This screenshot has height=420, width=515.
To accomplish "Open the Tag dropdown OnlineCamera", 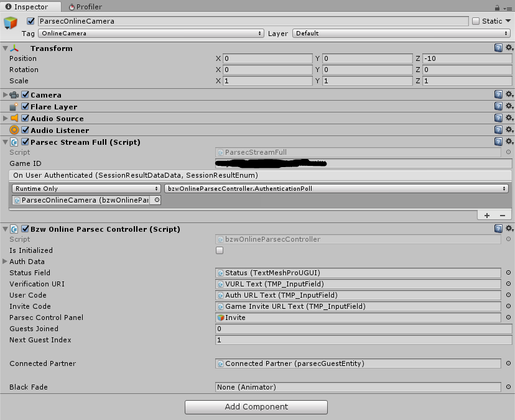I will click(151, 33).
